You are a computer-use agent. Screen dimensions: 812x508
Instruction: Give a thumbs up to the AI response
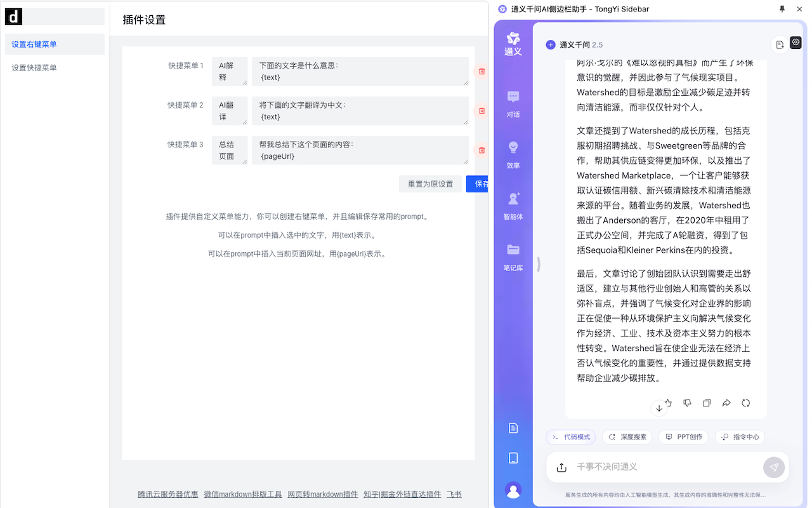pyautogui.click(x=667, y=403)
